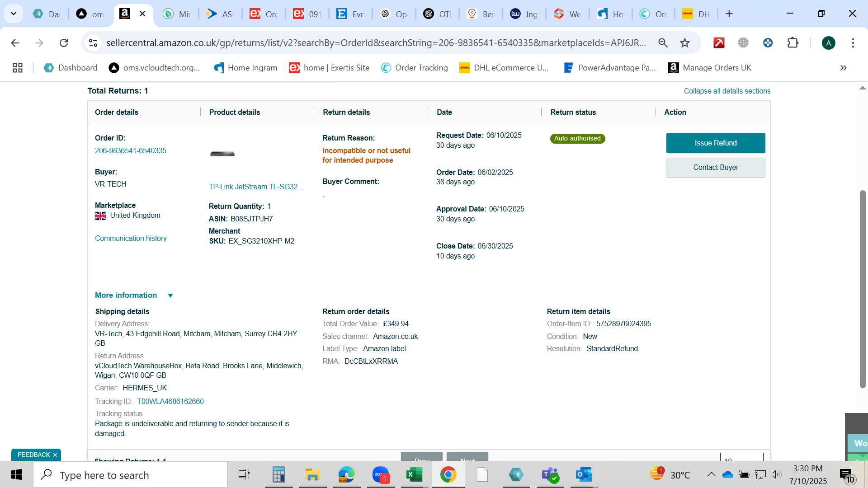Open File Explorer from the taskbar
This screenshot has width=868, height=488.
pos(312,475)
